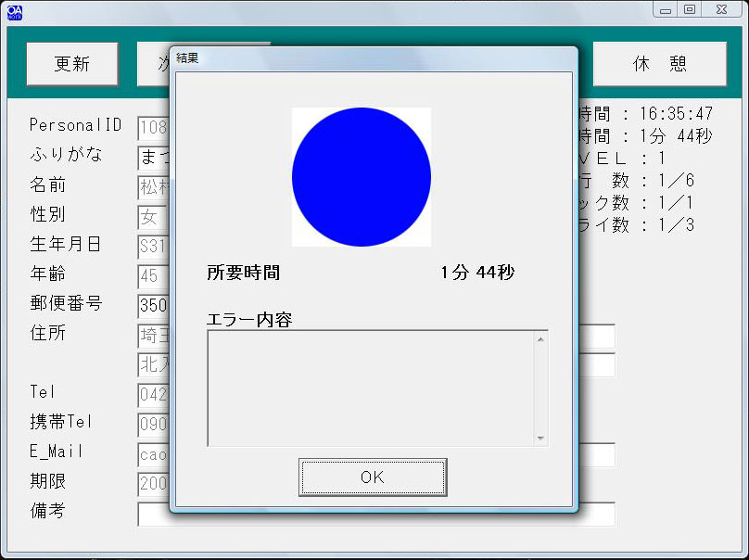Click the OK button in result dialog
Viewport: 749px width, 560px height.
click(373, 477)
